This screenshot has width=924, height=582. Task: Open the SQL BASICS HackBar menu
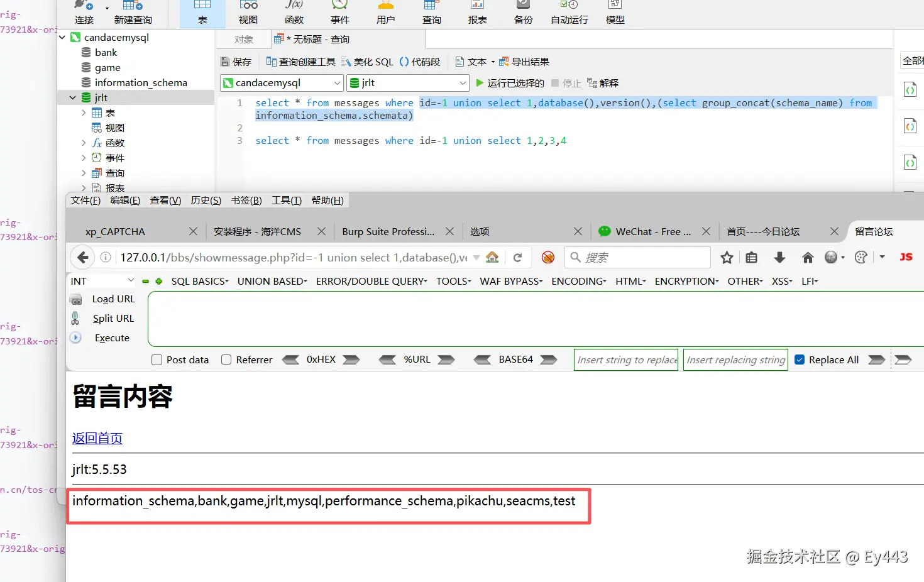pos(200,282)
